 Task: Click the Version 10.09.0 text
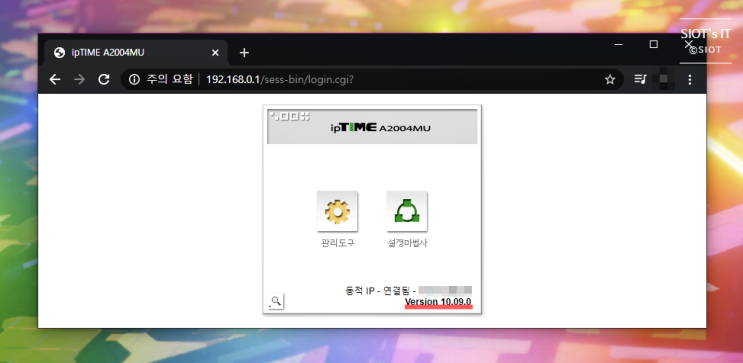click(438, 302)
